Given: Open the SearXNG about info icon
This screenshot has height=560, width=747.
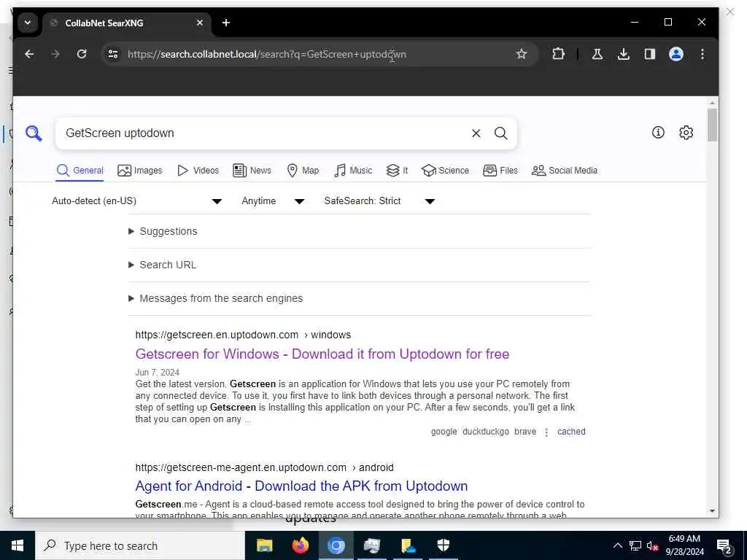Looking at the screenshot, I should tap(658, 133).
